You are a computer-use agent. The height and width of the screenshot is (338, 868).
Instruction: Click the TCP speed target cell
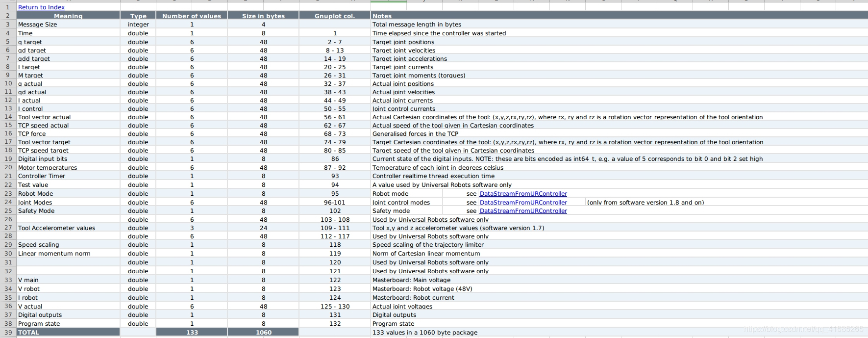pyautogui.click(x=68, y=151)
